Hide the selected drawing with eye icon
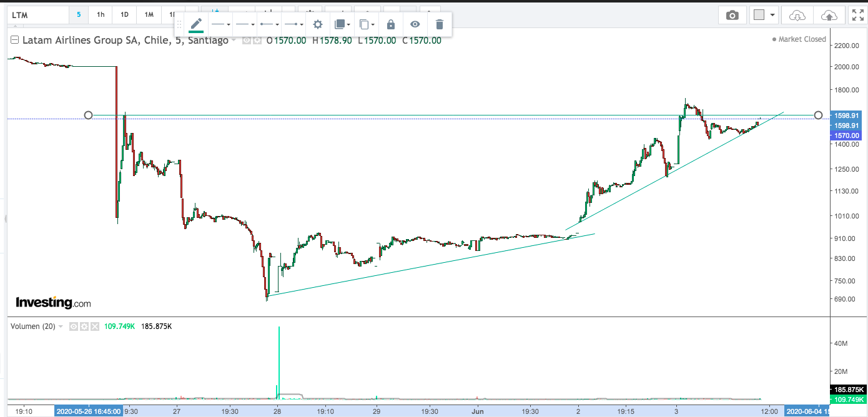The width and height of the screenshot is (868, 417). click(x=415, y=24)
